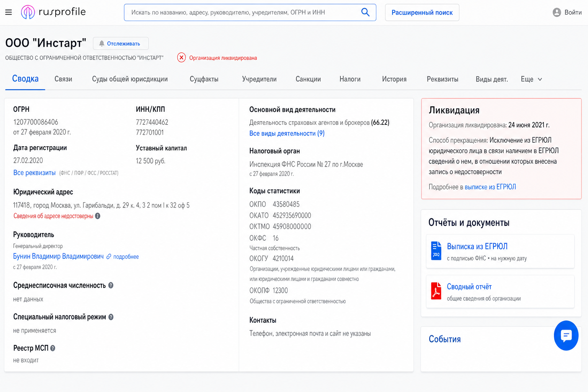Click the user avatar icon
Viewport: 588px width, 392px height.
pos(557,12)
